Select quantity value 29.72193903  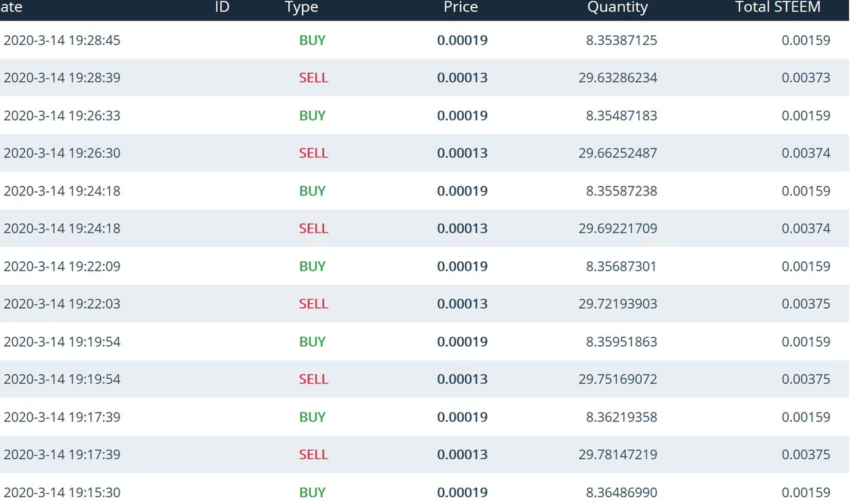[x=618, y=304]
